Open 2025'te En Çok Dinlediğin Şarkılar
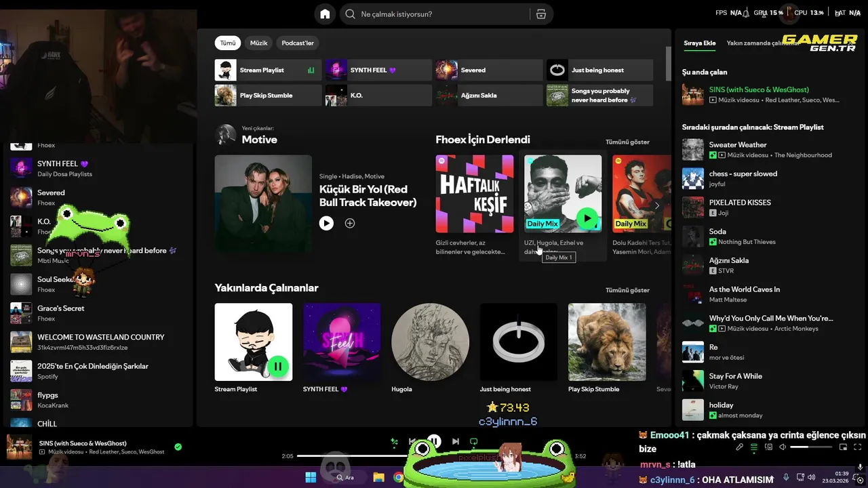 98,371
